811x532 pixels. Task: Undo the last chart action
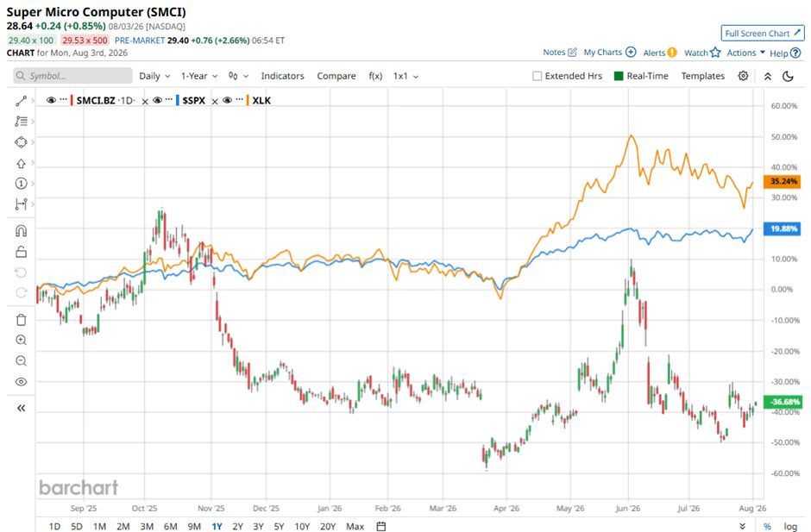(21, 272)
